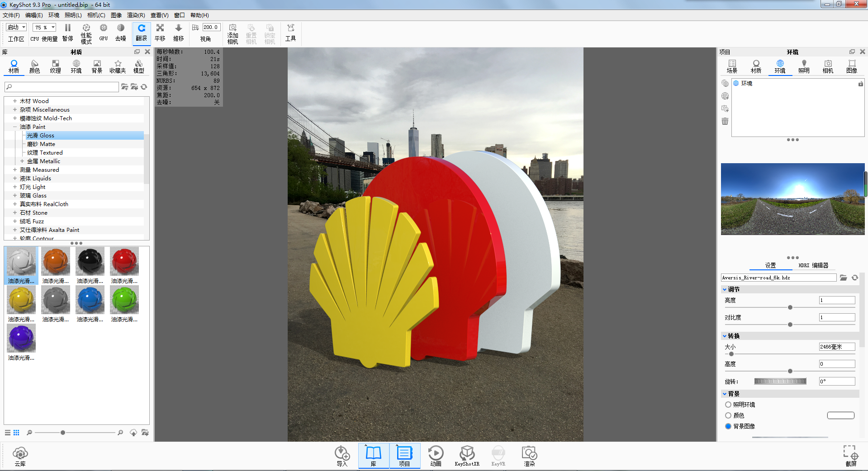
Task: Open project Camera tab
Action: 828,66
